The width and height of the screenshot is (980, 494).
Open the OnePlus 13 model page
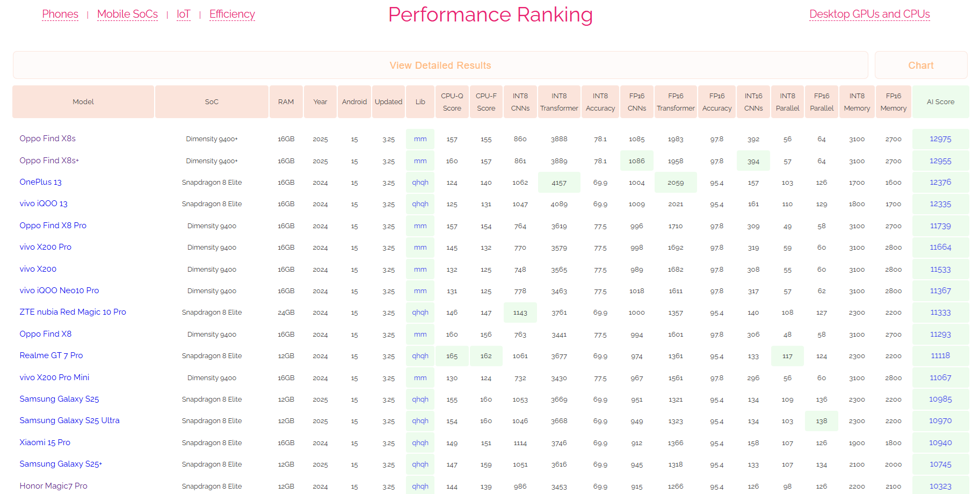[41, 182]
